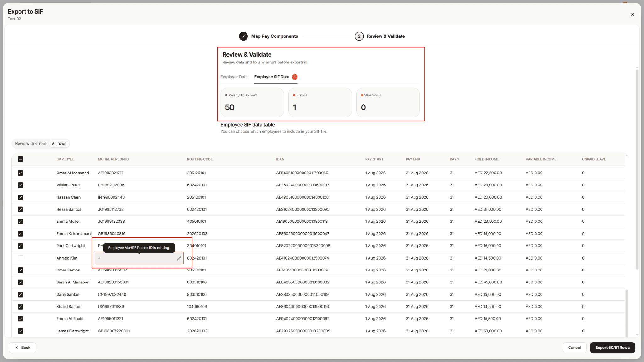Click the PAY START column header
The height and width of the screenshot is (362, 644).
[x=374, y=159]
